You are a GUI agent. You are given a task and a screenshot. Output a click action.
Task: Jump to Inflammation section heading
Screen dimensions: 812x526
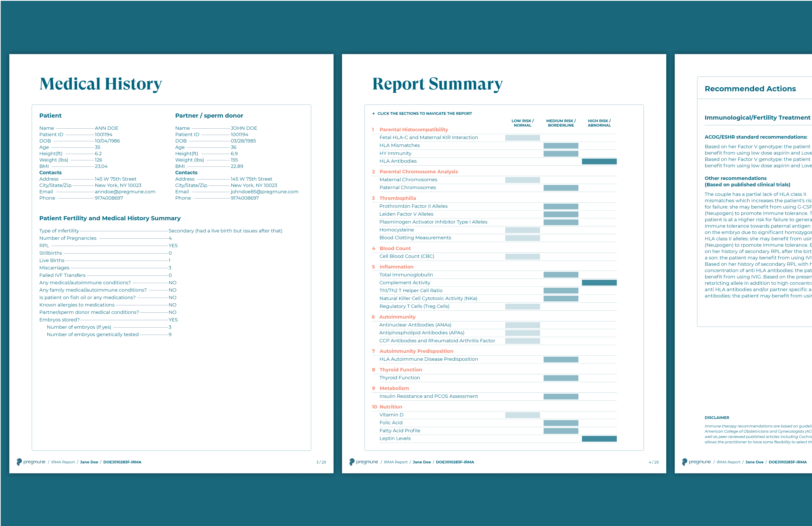(396, 267)
